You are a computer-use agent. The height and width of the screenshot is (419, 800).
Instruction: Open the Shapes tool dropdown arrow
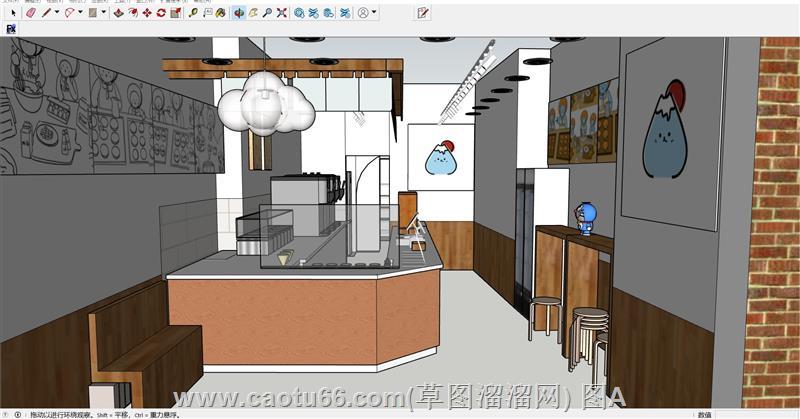coord(104,12)
